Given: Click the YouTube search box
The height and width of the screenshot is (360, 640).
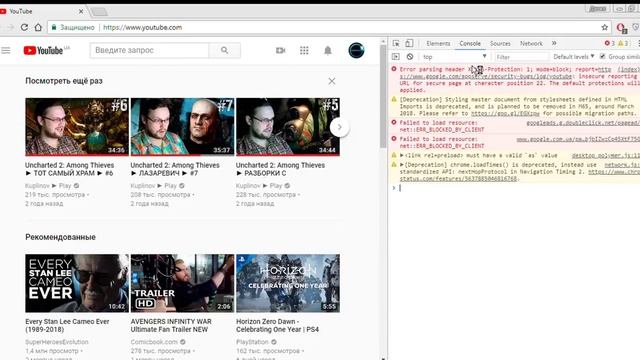Looking at the screenshot, I should (x=149, y=50).
